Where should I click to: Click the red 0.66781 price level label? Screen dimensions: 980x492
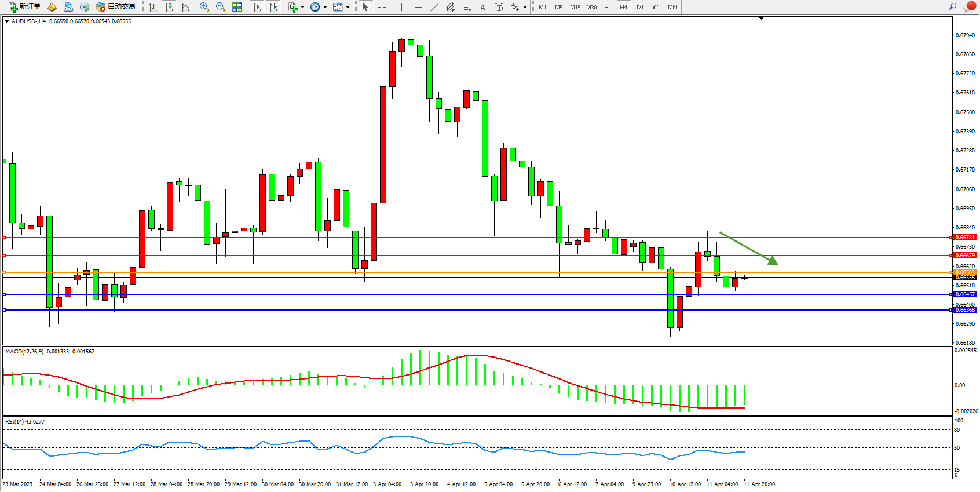(965, 238)
